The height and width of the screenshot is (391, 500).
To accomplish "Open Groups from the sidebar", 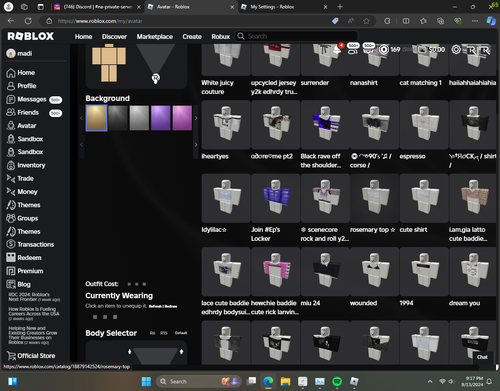I will pos(22,218).
